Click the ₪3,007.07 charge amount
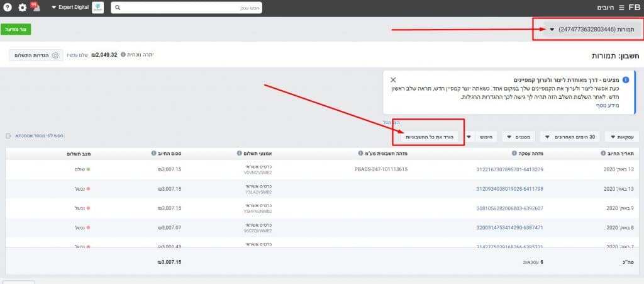Screen dimensions: 644x284 (170, 228)
